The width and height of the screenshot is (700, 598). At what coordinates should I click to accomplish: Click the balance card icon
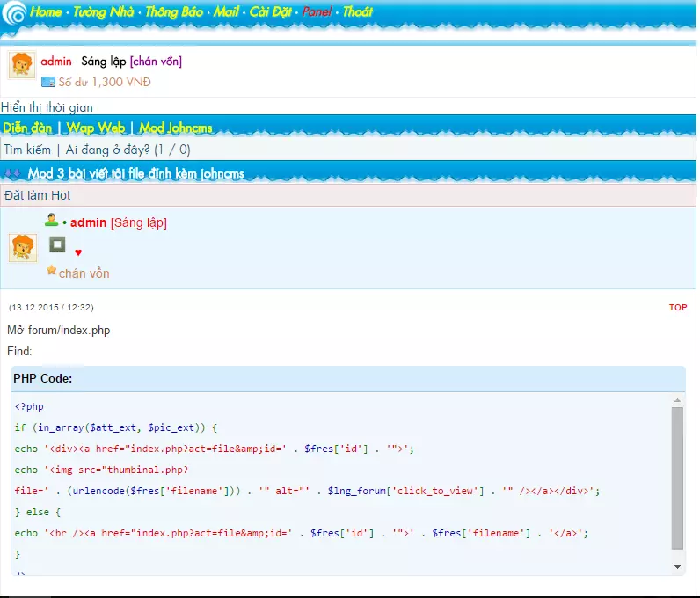click(48, 82)
